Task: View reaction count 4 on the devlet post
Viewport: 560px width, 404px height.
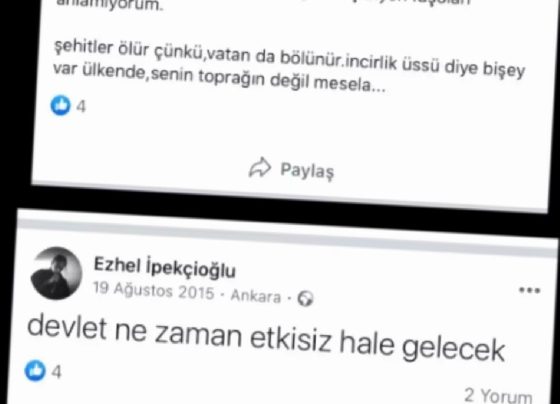Action: [x=56, y=372]
